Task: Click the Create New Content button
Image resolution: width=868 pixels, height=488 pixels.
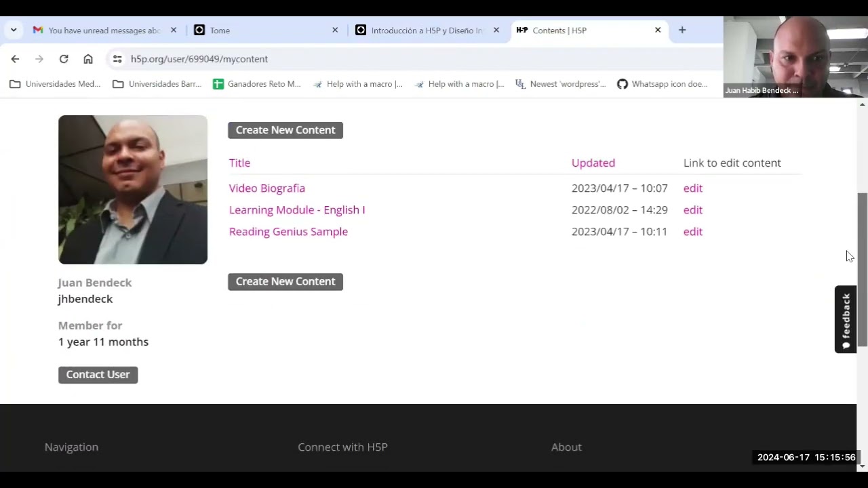Action: pos(285,129)
